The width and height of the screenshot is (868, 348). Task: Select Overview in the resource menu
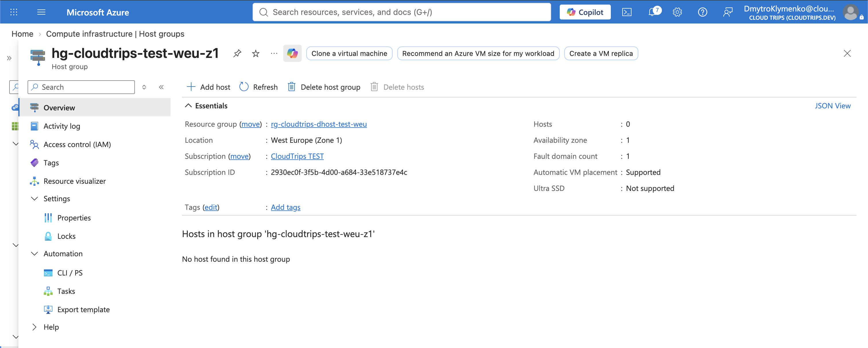(95, 108)
